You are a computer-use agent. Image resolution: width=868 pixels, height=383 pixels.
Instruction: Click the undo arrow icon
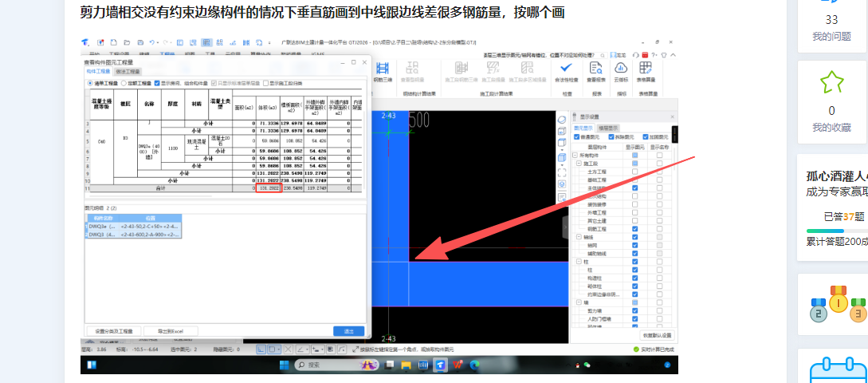click(x=151, y=42)
